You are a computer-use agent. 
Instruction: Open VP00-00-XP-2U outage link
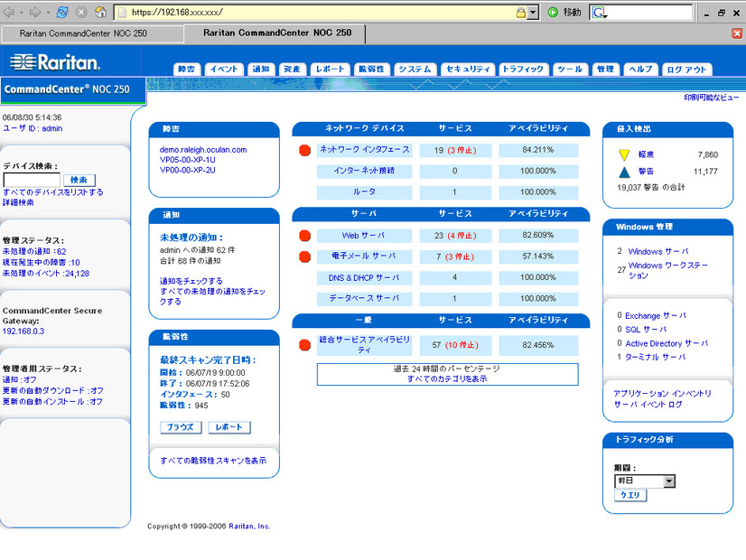click(x=188, y=171)
